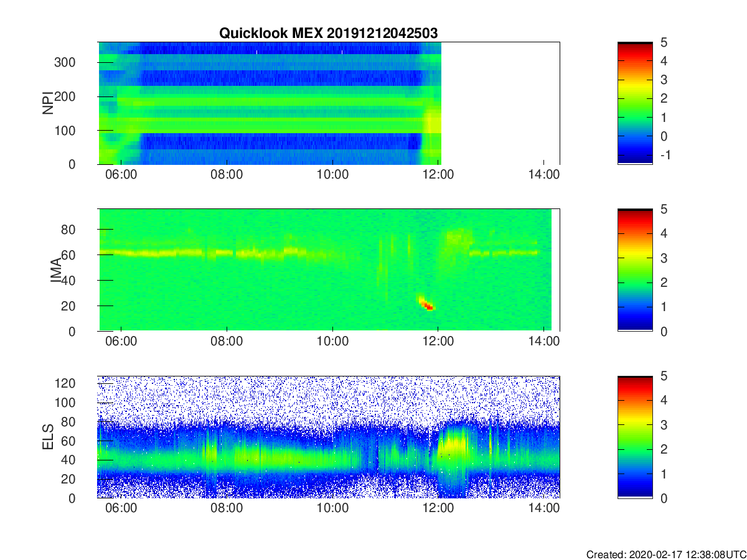
Task: Click the '14:00' tick under ELS plot
Action: coord(544,508)
